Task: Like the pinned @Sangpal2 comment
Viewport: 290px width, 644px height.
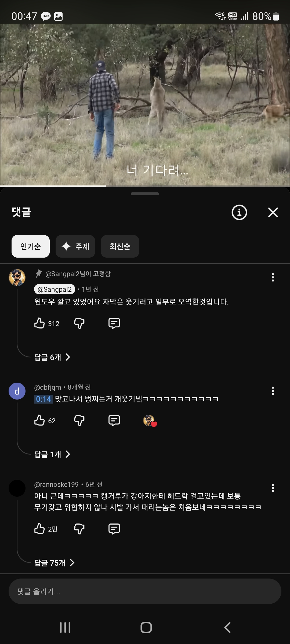Action: pyautogui.click(x=39, y=323)
